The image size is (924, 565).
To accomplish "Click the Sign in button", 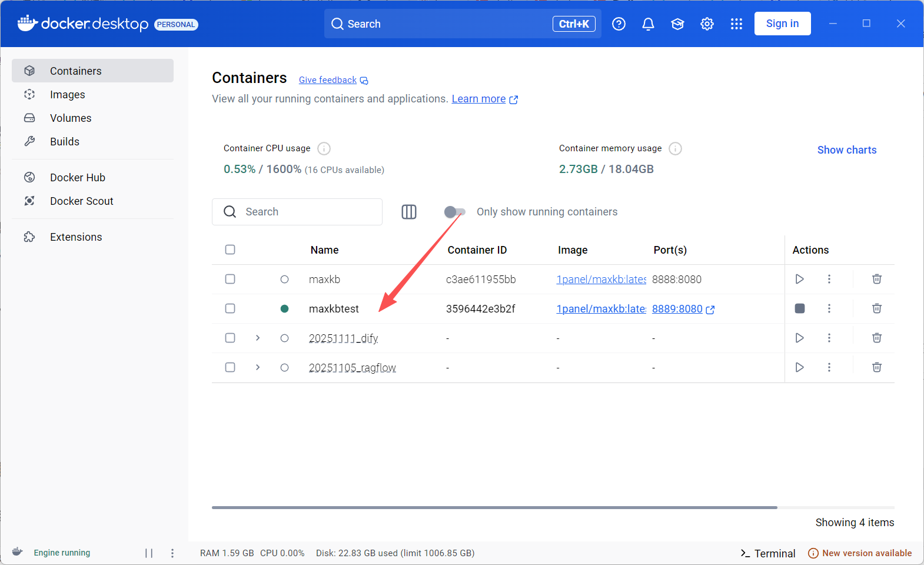I will point(782,24).
